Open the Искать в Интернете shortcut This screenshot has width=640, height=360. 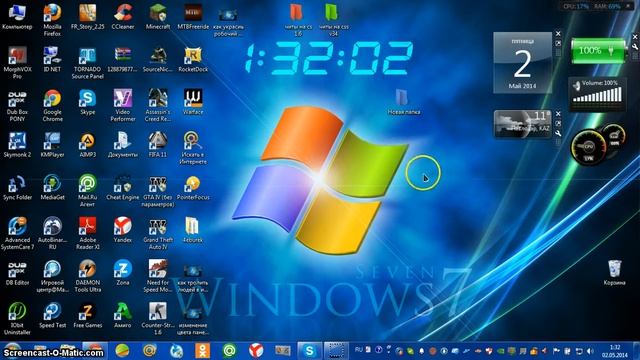pos(193,148)
